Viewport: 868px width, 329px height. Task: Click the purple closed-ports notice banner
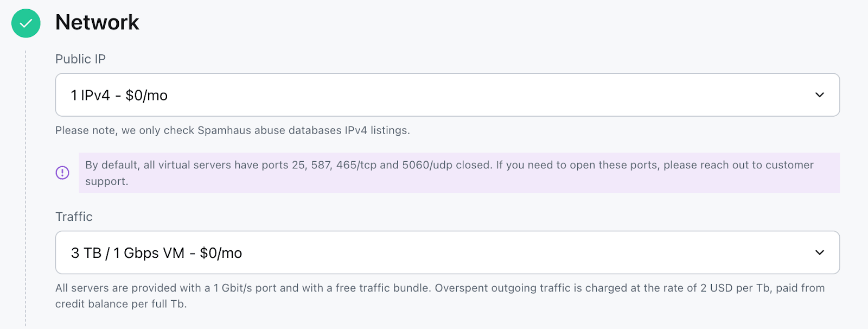(x=459, y=173)
